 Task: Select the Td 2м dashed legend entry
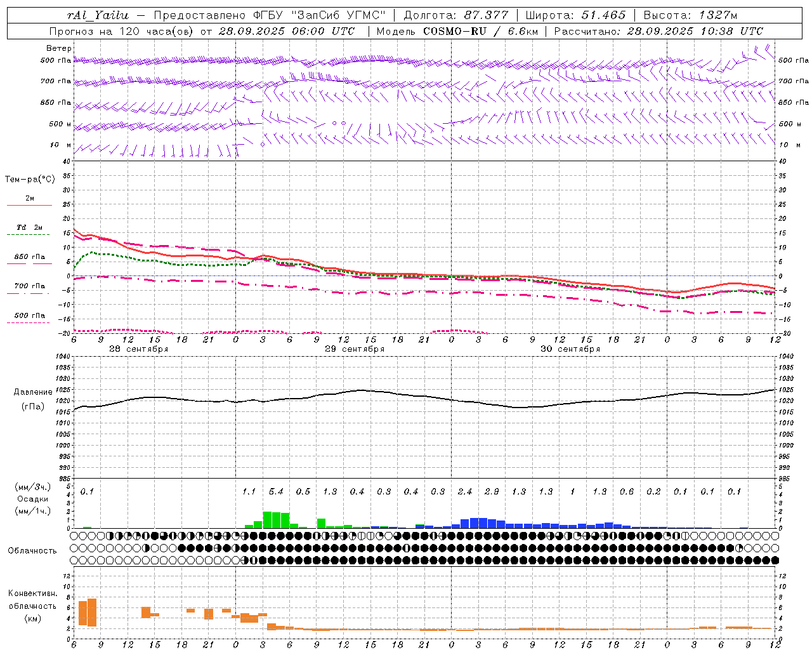29,229
